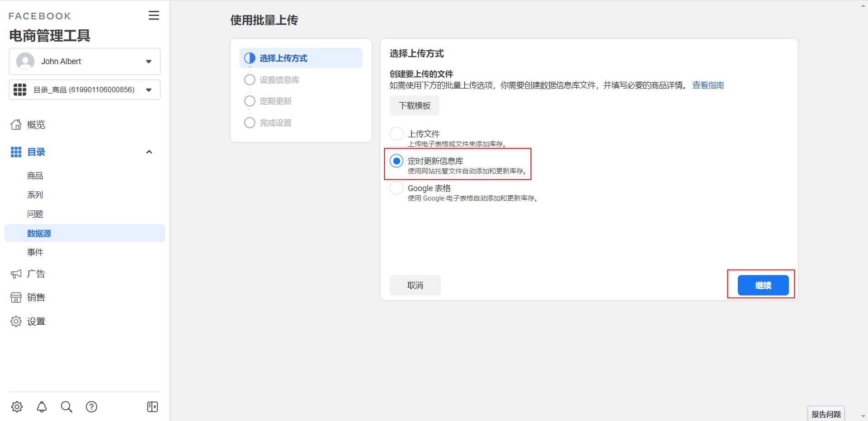Click the settings gear icon beside 设置
This screenshot has width=868, height=421.
point(16,321)
